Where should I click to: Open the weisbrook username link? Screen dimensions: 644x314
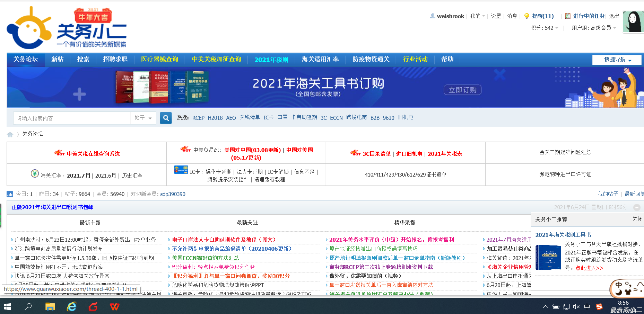point(450,16)
